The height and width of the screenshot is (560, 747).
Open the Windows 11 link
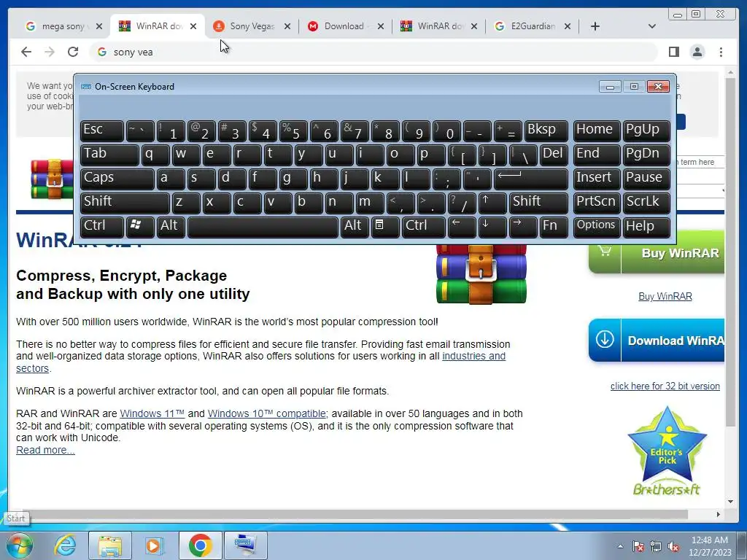[152, 413]
